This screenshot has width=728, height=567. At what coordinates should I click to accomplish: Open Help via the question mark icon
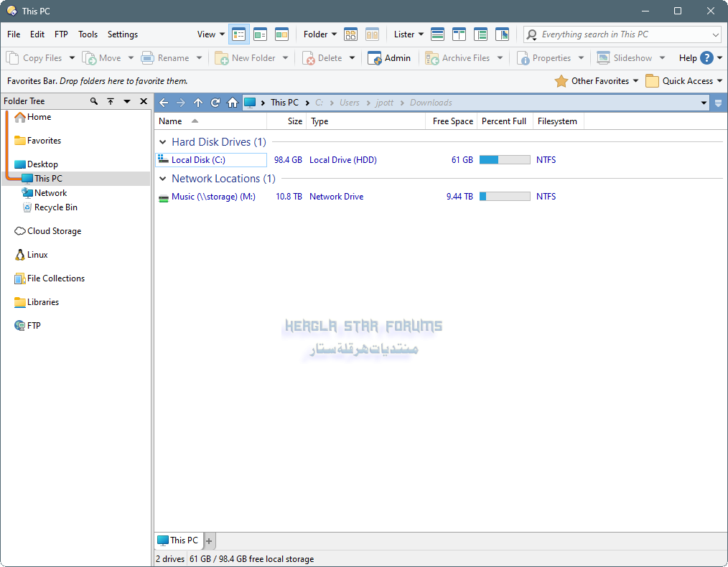click(706, 58)
